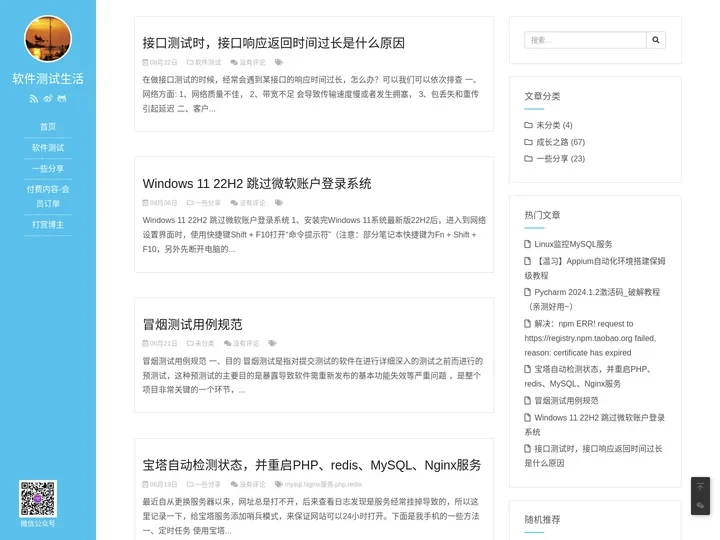Open hot article Windows 11 22H2 跳过微软账户
Image resolution: width=720 pixels, height=540 pixels.
(595, 425)
